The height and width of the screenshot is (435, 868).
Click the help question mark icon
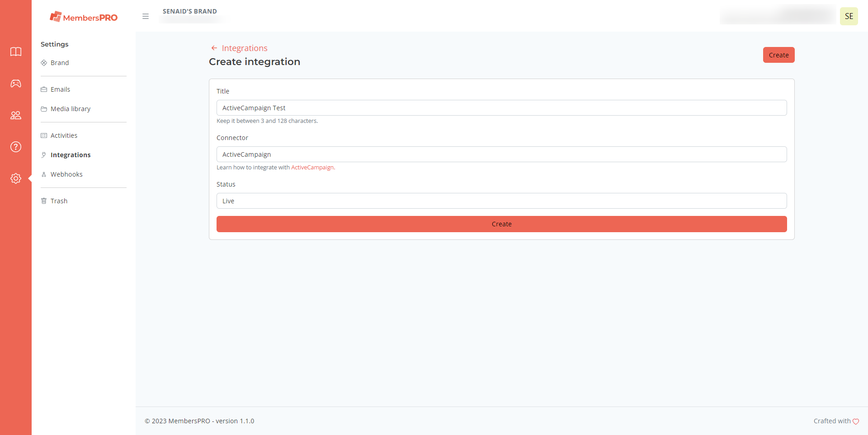click(x=16, y=147)
